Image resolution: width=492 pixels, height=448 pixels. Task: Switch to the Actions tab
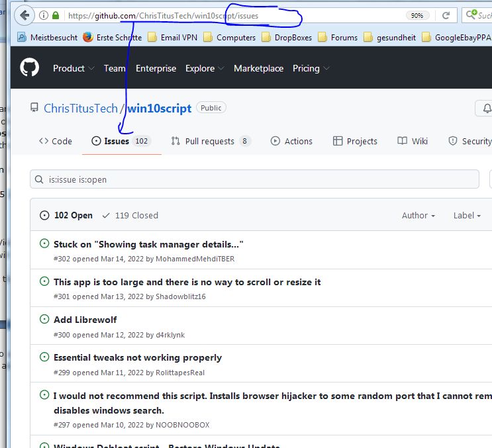coord(291,141)
